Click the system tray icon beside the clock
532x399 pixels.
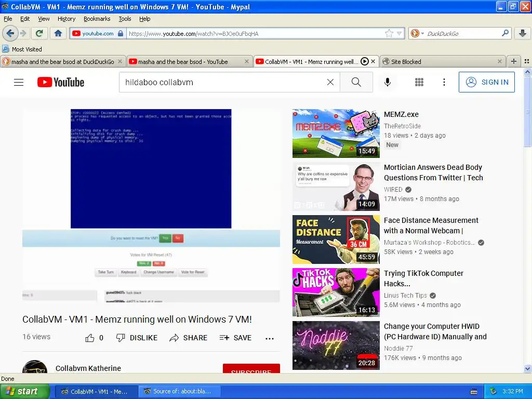pyautogui.click(x=493, y=391)
